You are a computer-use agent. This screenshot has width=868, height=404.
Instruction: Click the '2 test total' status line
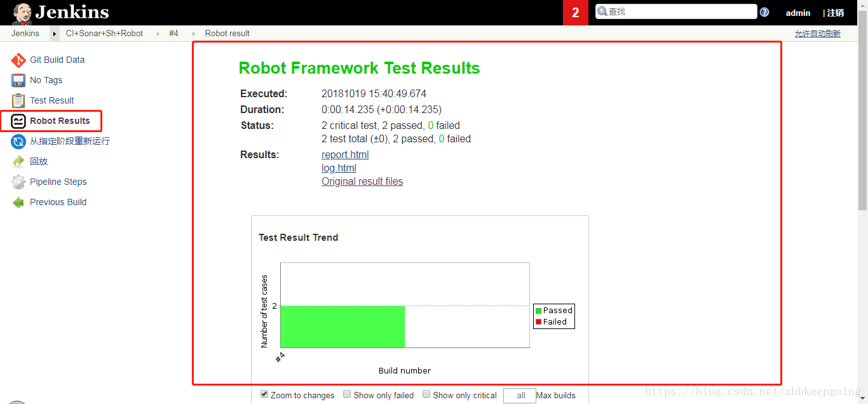397,139
